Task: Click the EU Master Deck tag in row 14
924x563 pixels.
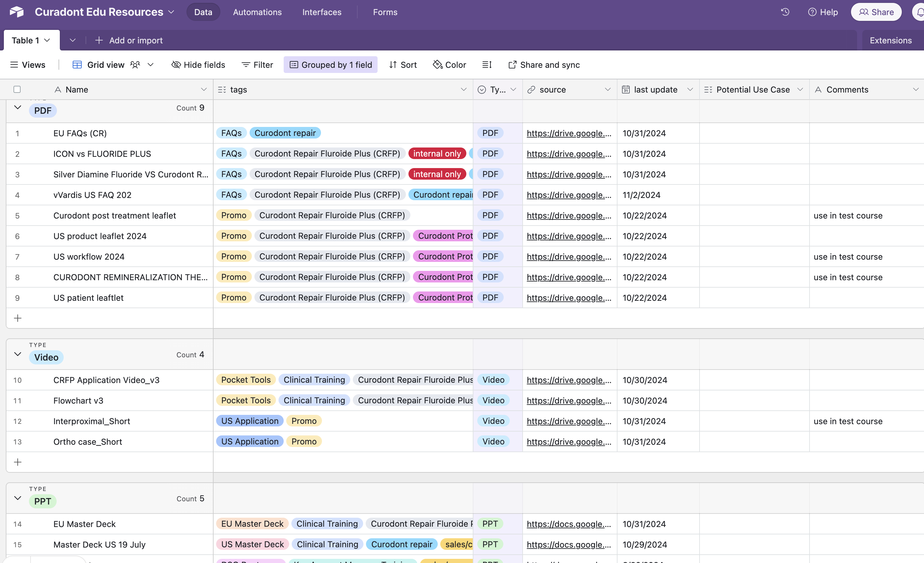Action: 252,524
